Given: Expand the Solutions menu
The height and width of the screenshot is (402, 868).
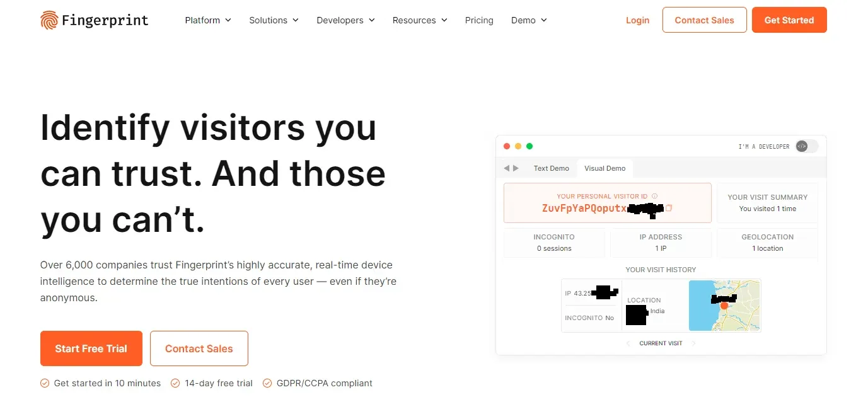Looking at the screenshot, I should coord(274,20).
